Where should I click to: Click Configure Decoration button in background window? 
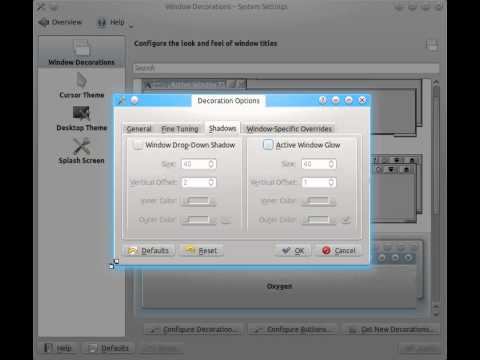(194, 329)
